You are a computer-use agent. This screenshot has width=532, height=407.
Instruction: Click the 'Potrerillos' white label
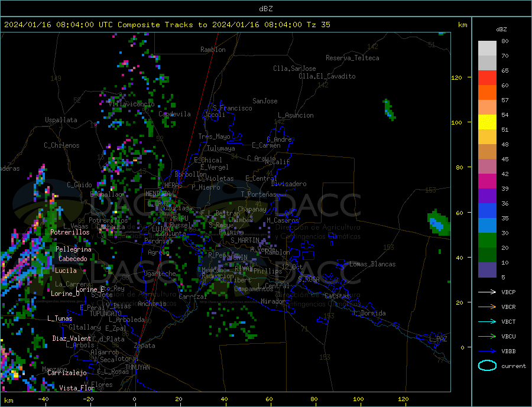pyautogui.click(x=70, y=232)
